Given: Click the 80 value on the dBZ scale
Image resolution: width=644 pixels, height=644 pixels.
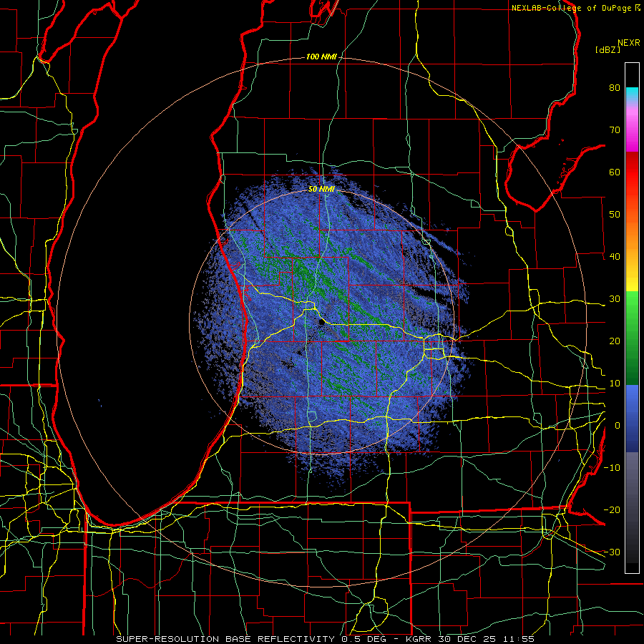Looking at the screenshot, I should coord(615,88).
